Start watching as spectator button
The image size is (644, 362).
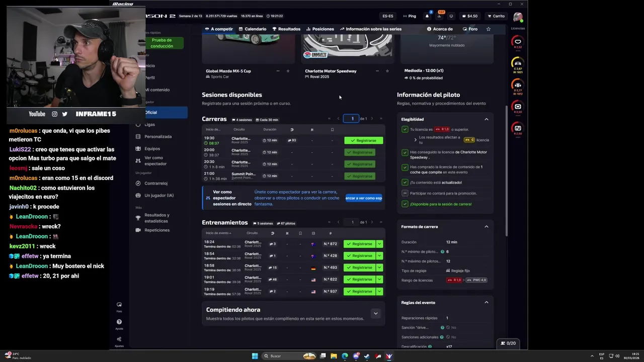pyautogui.click(x=364, y=198)
